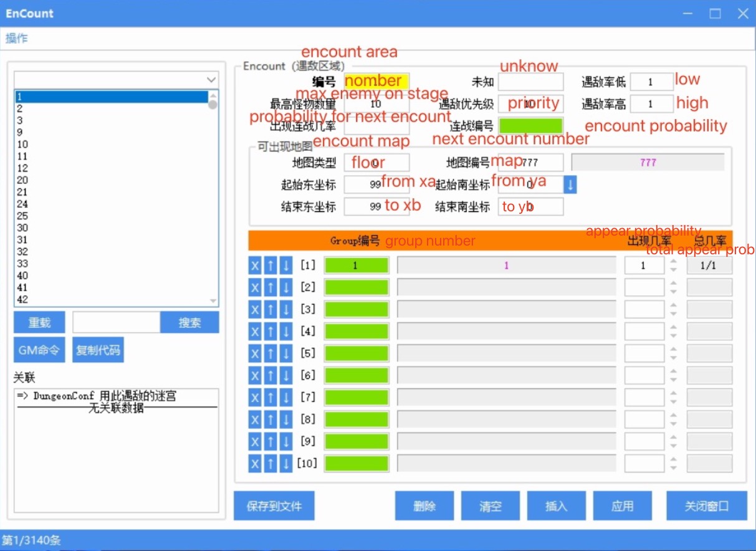Screen dimensions: 756x551
Task: Click the yellow 编号 number field
Action: pyautogui.click(x=376, y=82)
